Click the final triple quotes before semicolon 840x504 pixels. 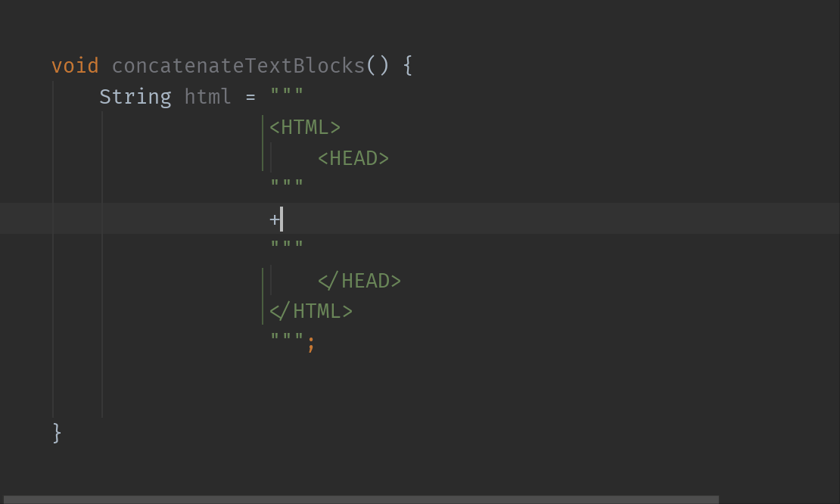point(287,337)
